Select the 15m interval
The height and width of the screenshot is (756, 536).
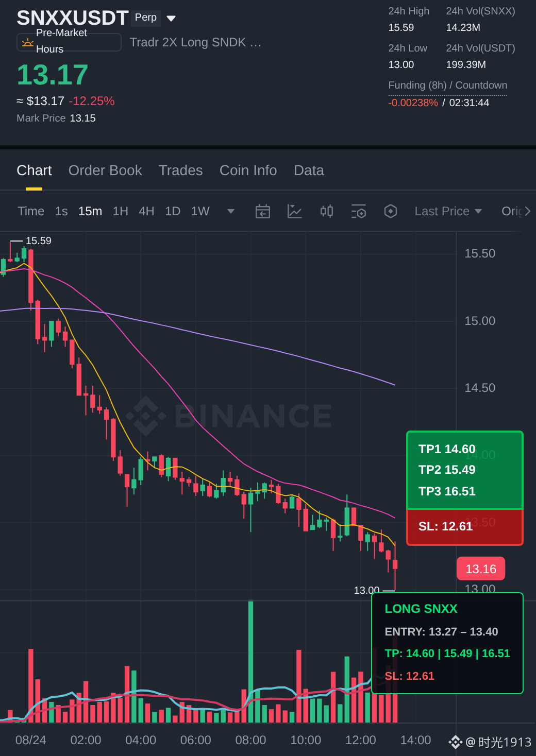point(90,211)
